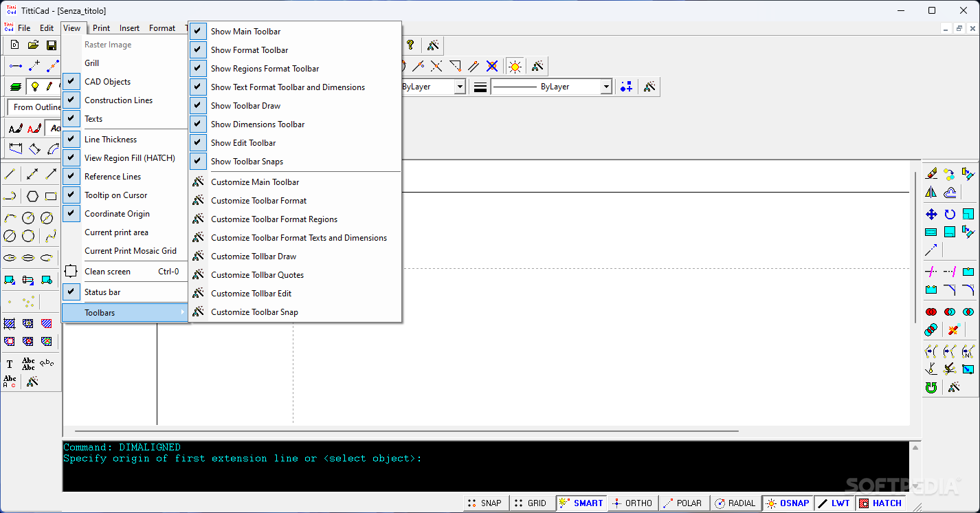Select Customize Main Toolbar
Screen dimensions: 980x513
pos(295,182)
